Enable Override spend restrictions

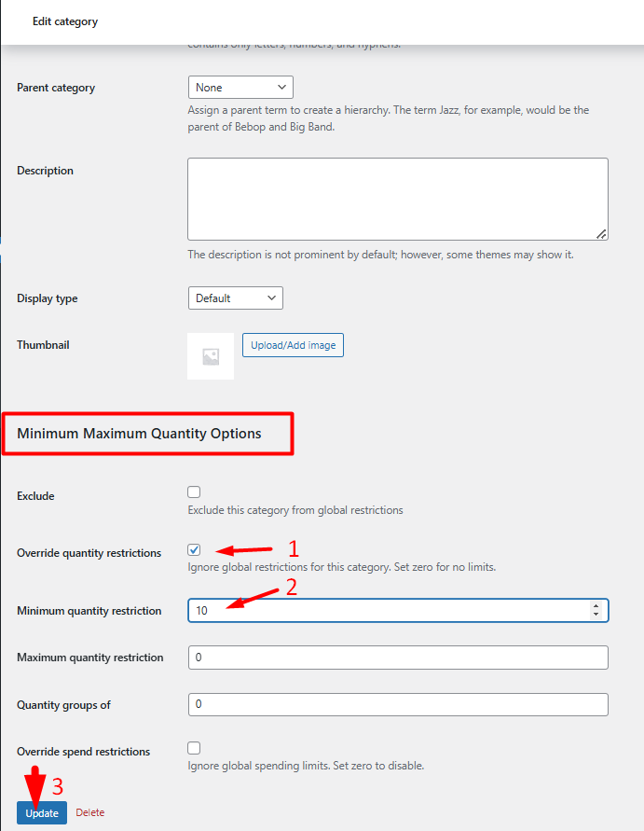tap(194, 747)
